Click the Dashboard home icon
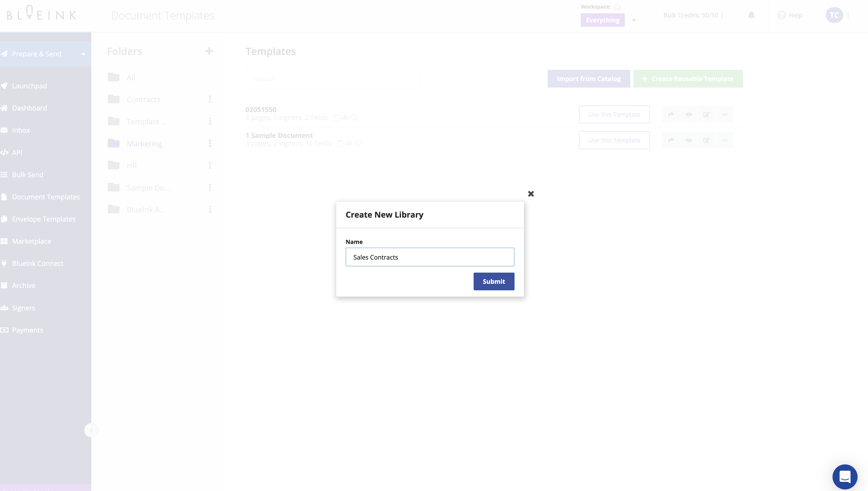 pos(4,108)
